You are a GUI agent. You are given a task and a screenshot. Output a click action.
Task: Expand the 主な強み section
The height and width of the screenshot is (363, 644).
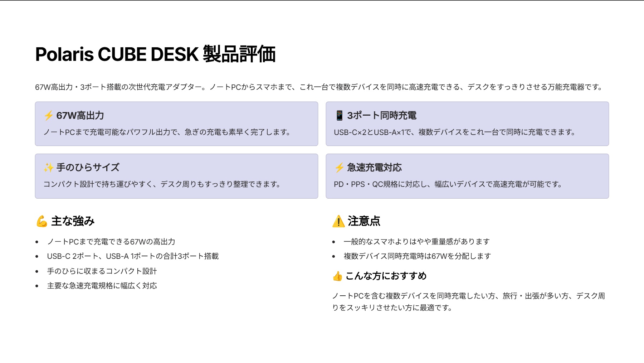point(73,221)
